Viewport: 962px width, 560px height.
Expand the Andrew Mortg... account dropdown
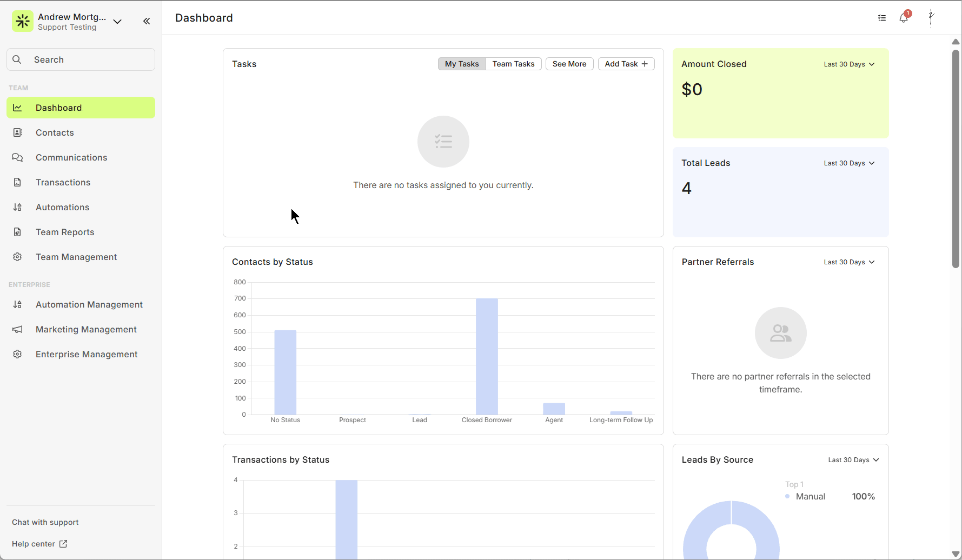pos(117,22)
